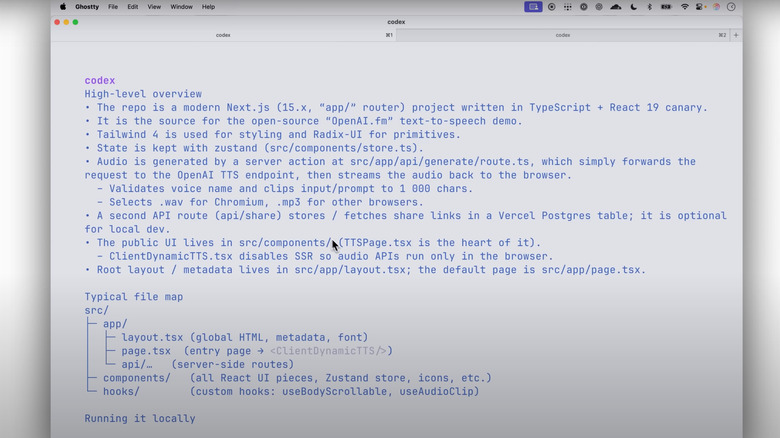Click the 'api/…' entry in the file map
Image resolution: width=780 pixels, height=438 pixels.
(x=137, y=364)
